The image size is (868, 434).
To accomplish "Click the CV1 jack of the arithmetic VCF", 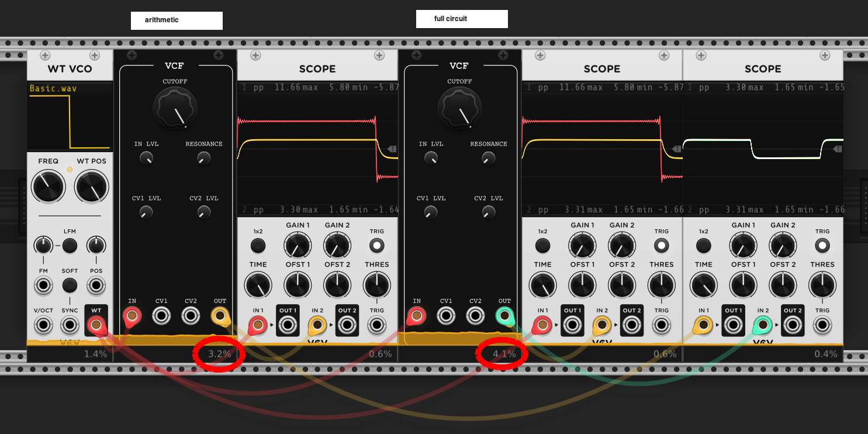I will [161, 316].
